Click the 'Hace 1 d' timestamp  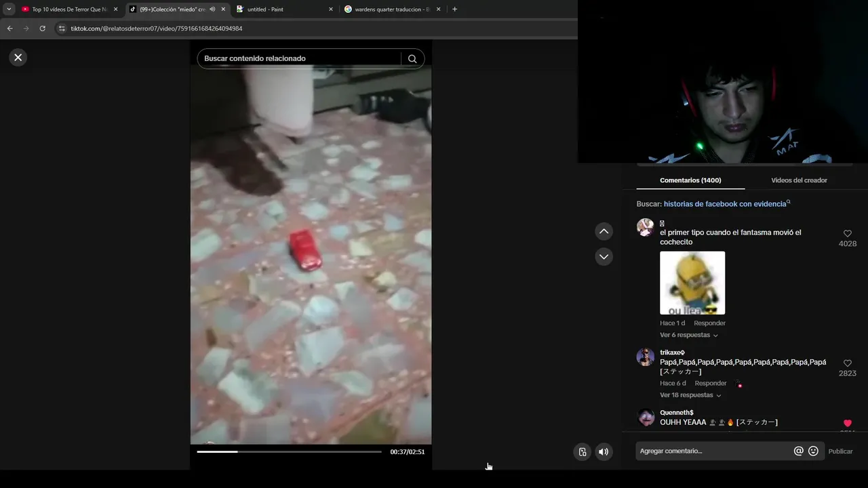point(672,323)
